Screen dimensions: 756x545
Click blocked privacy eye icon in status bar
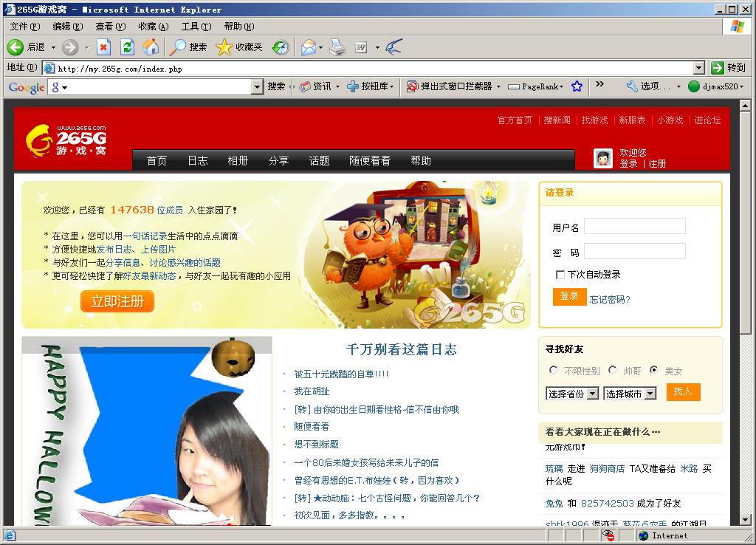pyautogui.click(x=608, y=535)
